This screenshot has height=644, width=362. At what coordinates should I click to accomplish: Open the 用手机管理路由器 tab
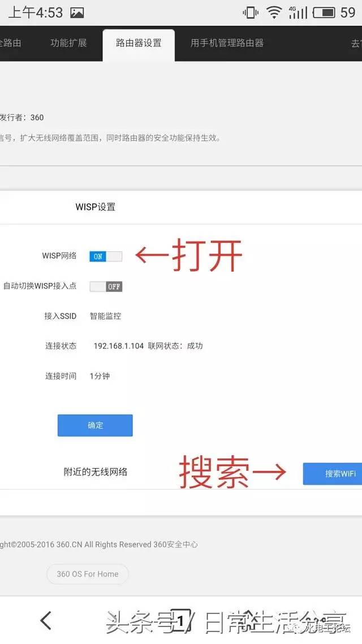(227, 43)
